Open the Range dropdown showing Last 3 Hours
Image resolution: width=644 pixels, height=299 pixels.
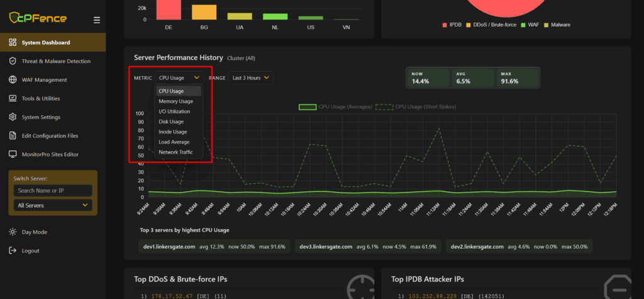tap(251, 78)
